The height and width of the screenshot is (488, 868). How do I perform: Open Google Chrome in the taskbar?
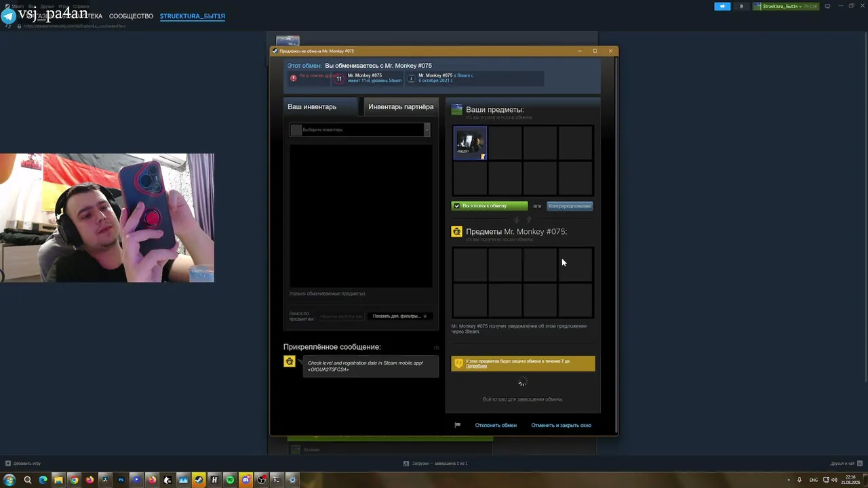74,480
